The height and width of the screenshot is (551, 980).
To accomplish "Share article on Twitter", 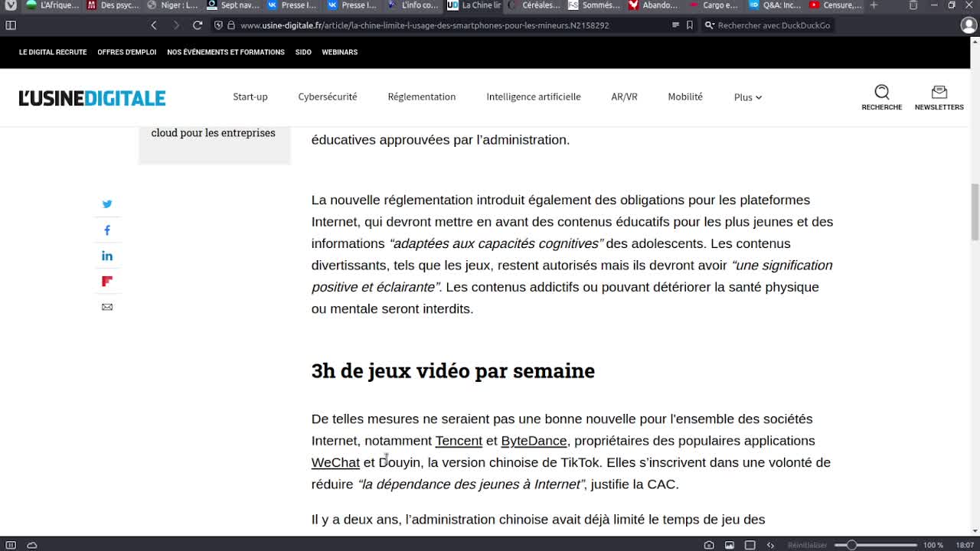I will [107, 204].
